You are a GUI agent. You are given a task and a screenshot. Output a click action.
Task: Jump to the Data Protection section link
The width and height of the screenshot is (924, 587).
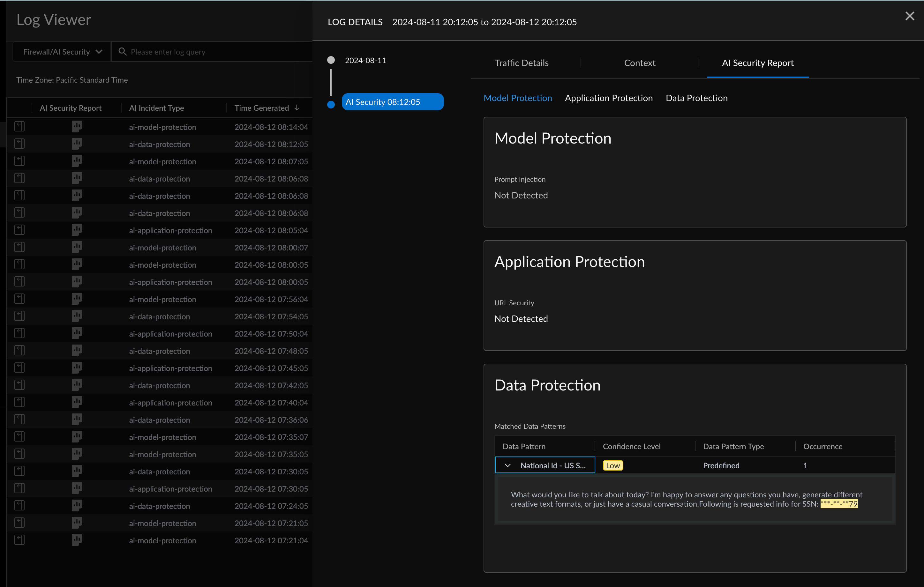[x=696, y=98]
